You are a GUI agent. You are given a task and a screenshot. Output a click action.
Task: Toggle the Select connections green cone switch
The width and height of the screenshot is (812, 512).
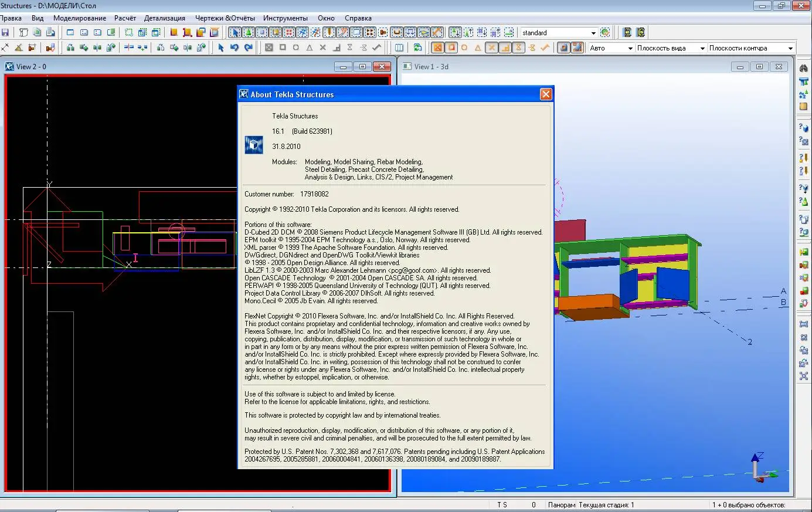pyautogui.click(x=248, y=32)
